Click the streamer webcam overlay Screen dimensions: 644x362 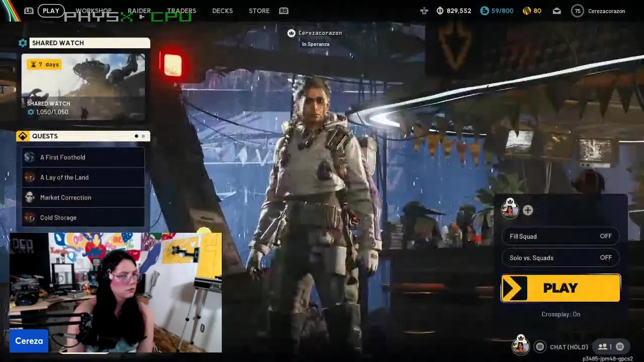pos(116,293)
